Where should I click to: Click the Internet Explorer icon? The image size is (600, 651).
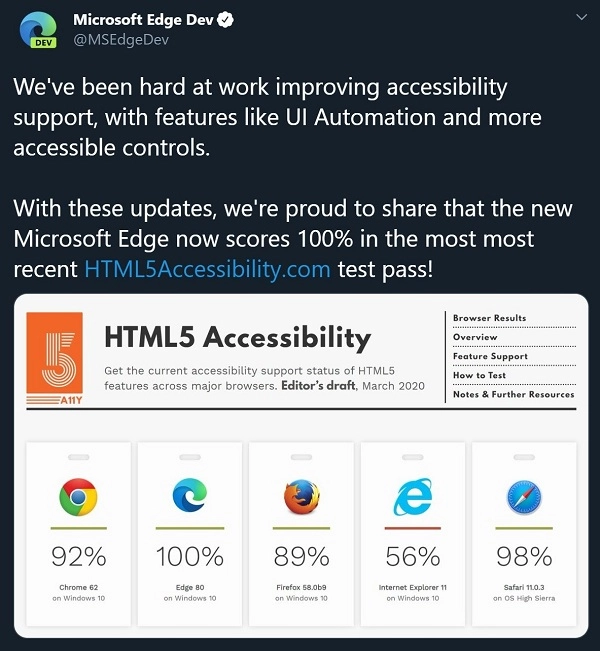[413, 497]
